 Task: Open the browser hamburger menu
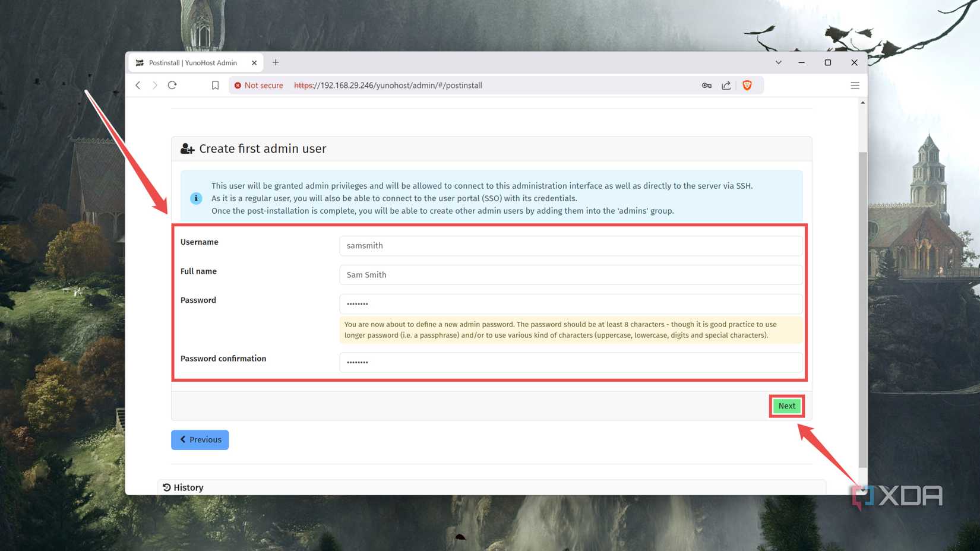[855, 85]
